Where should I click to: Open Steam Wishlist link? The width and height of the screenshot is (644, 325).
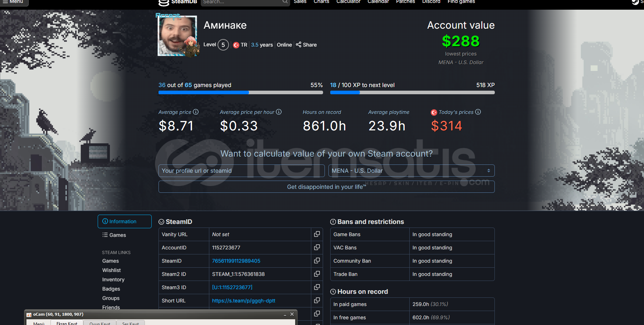(112, 270)
